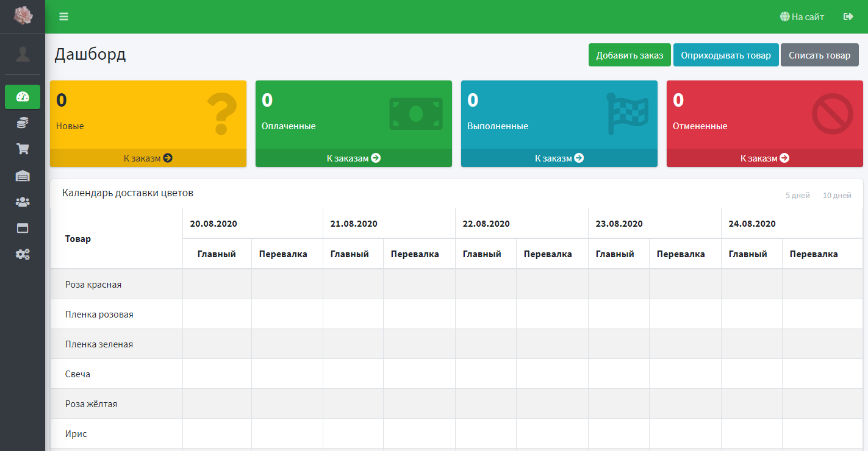Screen dimensions: 868x451
Task: Select the dashboard speedometer sidebar icon
Action: point(23,97)
